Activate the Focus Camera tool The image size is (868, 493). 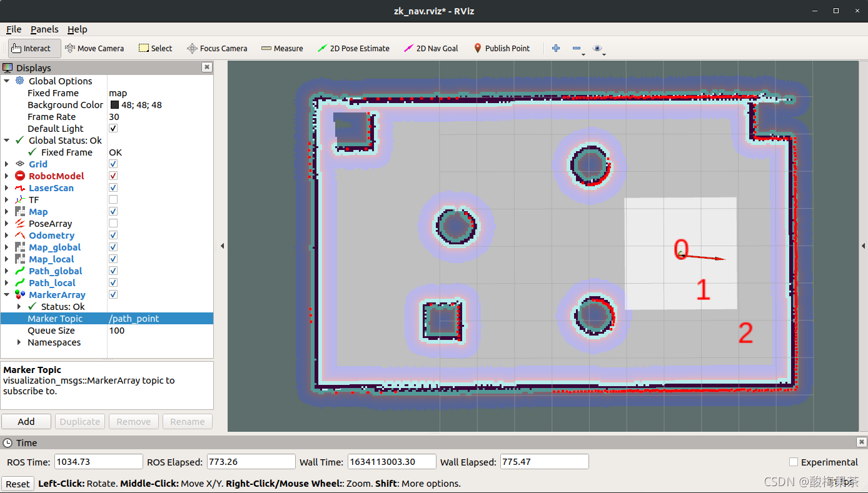coord(217,48)
